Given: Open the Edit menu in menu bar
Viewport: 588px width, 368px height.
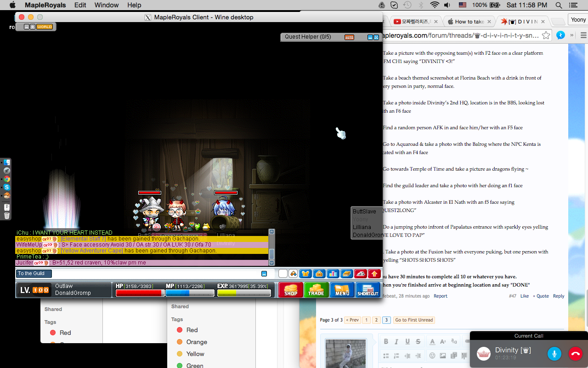Looking at the screenshot, I should 80,5.
